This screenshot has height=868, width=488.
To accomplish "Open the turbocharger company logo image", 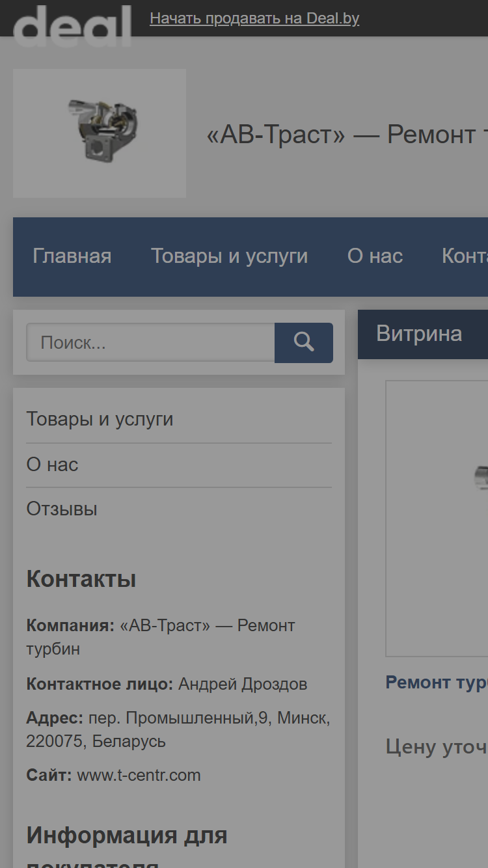I will click(100, 133).
